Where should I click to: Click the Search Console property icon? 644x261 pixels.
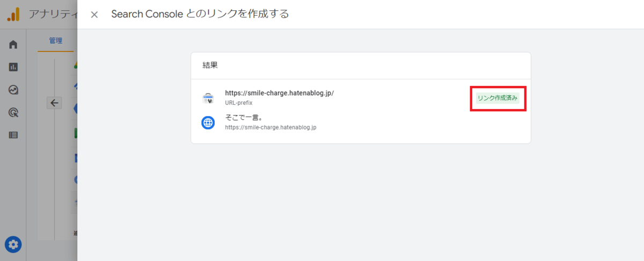point(208,98)
